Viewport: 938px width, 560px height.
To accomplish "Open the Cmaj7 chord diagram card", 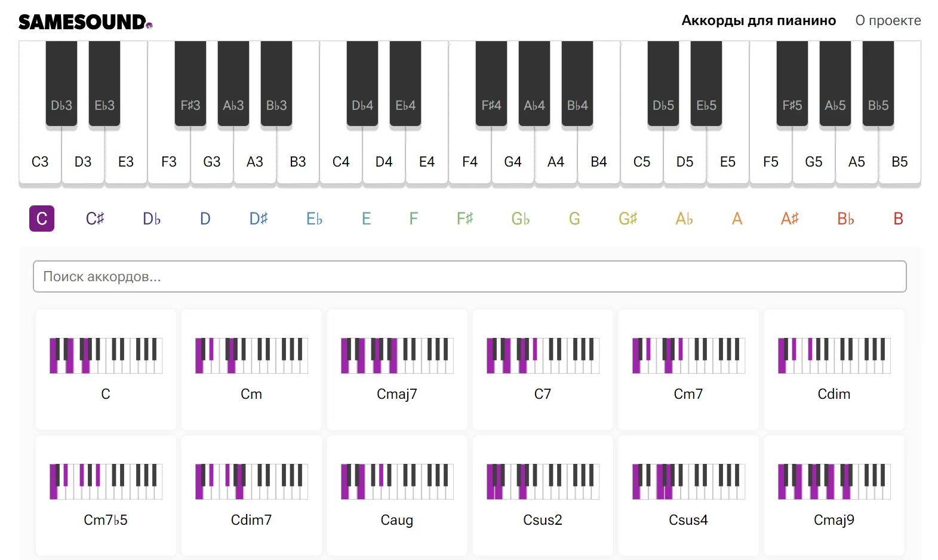I will point(397,369).
